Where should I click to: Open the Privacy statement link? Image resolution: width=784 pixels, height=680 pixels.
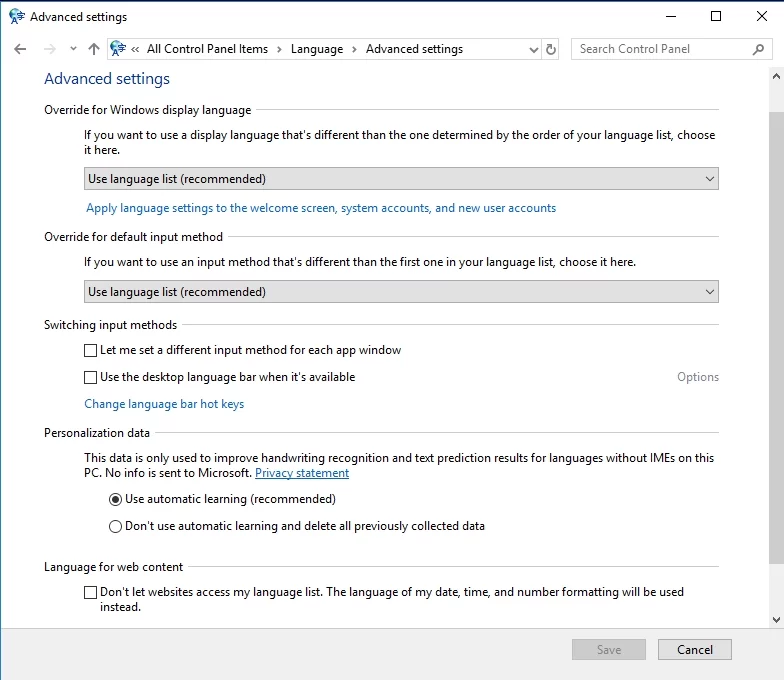point(302,473)
